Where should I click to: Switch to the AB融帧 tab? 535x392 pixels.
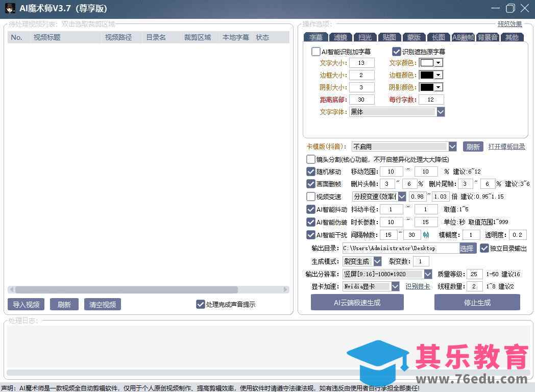click(463, 37)
